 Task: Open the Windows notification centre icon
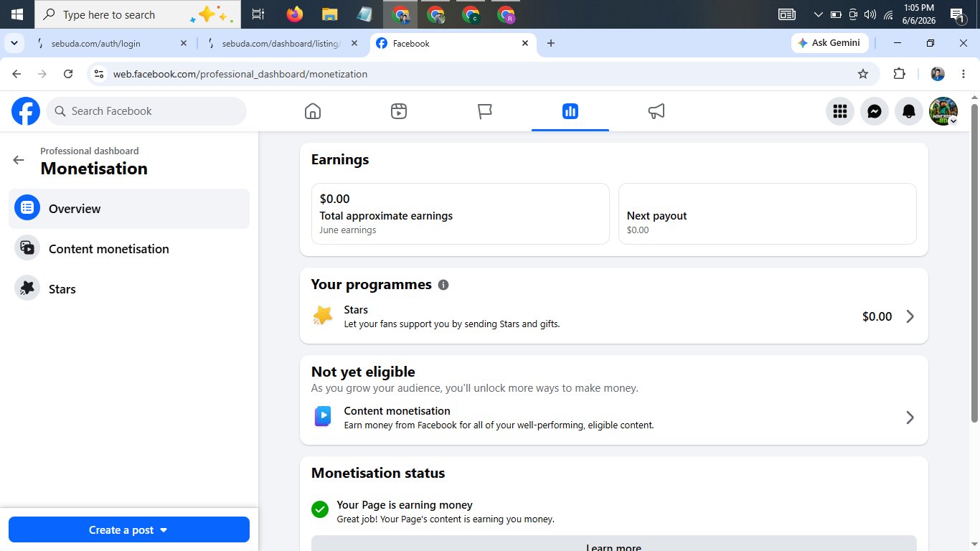tap(956, 14)
